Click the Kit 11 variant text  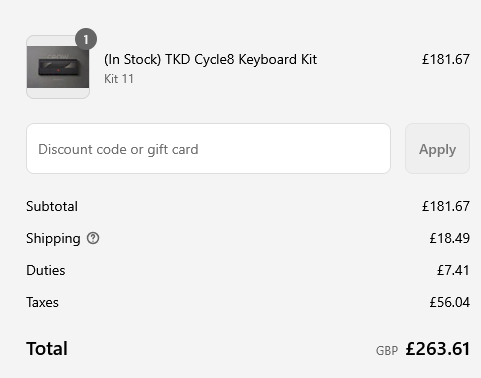119,79
